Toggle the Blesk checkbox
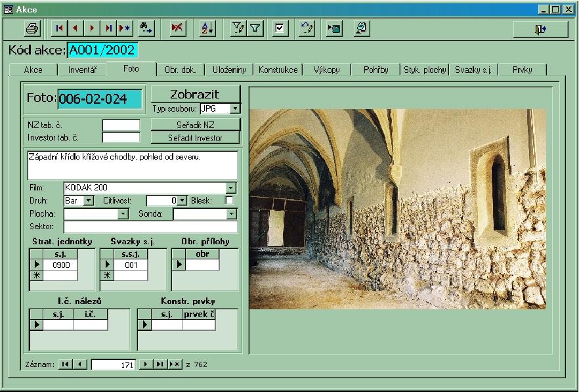The height and width of the screenshot is (392, 579). pos(229,200)
